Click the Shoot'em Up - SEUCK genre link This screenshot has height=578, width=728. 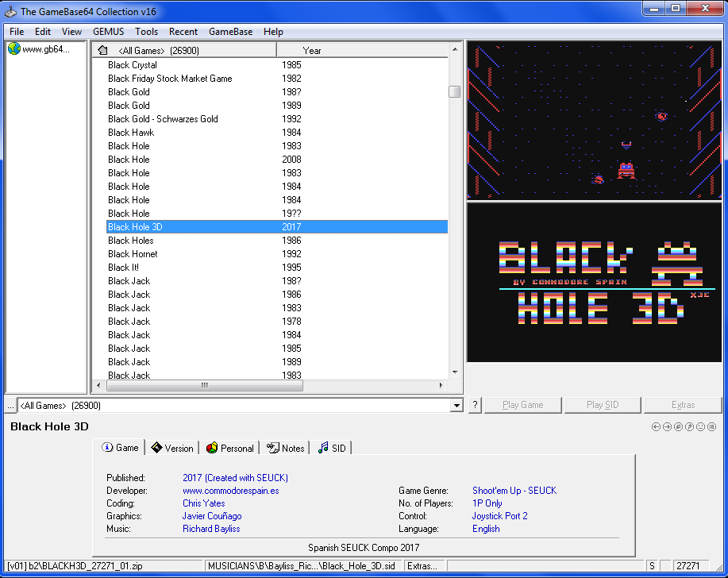514,490
